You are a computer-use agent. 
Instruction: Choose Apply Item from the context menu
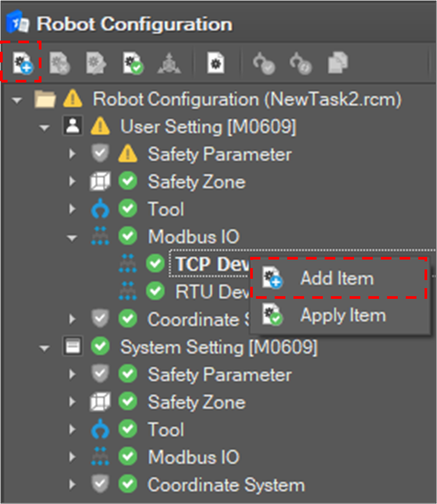343,315
